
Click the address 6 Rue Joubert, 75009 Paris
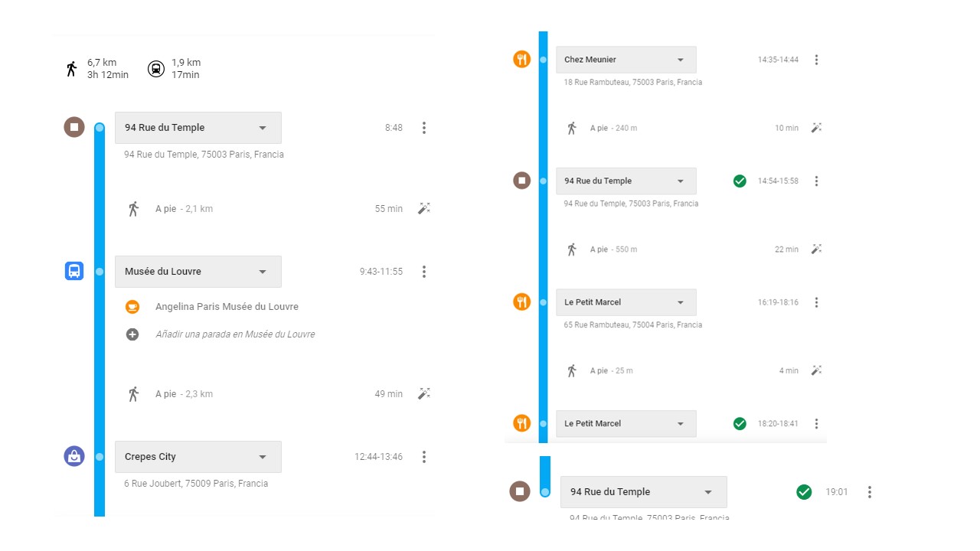(196, 484)
